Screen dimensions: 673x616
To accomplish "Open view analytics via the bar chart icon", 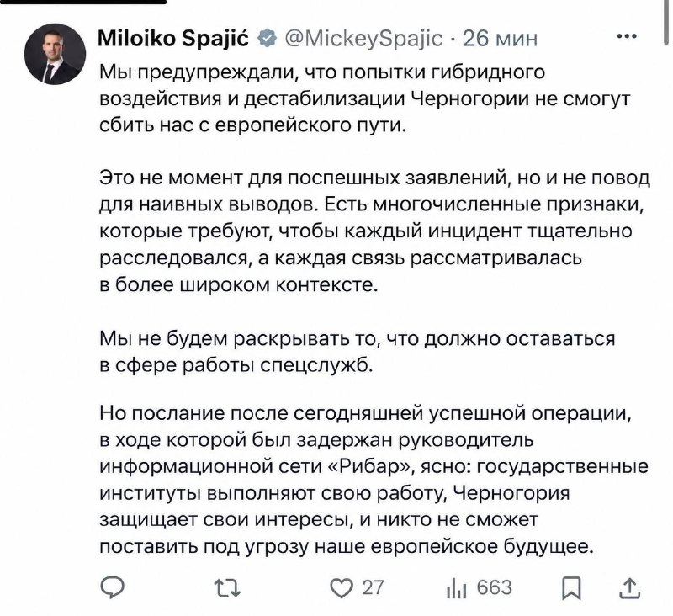I will (x=456, y=588).
